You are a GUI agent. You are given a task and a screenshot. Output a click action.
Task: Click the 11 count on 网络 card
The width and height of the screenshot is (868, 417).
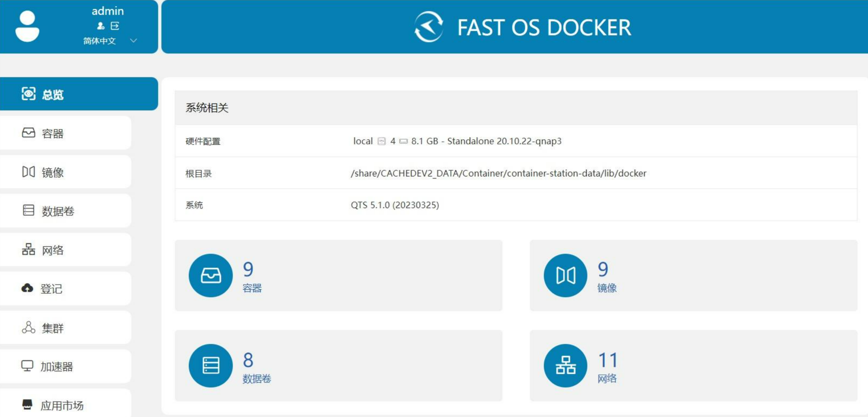(x=608, y=360)
